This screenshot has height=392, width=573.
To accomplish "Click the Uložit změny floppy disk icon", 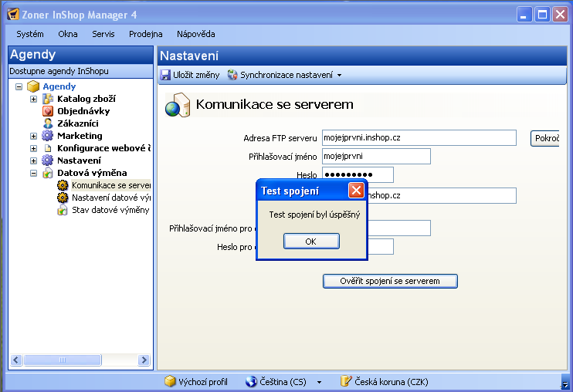I will [165, 75].
